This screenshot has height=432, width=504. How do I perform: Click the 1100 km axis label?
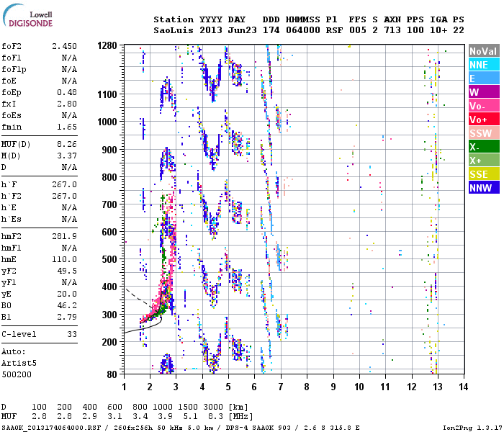(x=107, y=94)
